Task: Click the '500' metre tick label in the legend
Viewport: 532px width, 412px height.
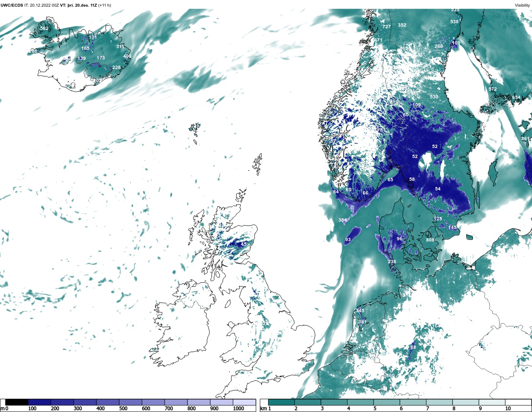Action: point(123,409)
